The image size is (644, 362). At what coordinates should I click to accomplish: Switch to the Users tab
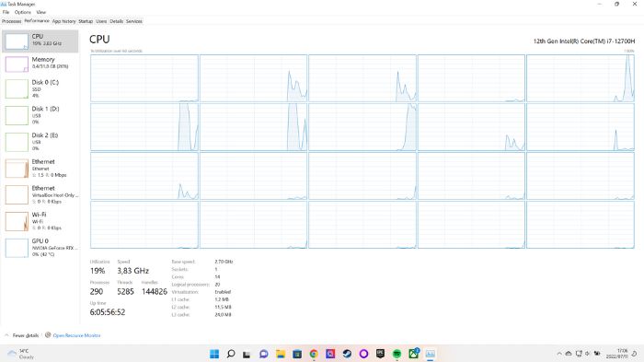point(101,21)
